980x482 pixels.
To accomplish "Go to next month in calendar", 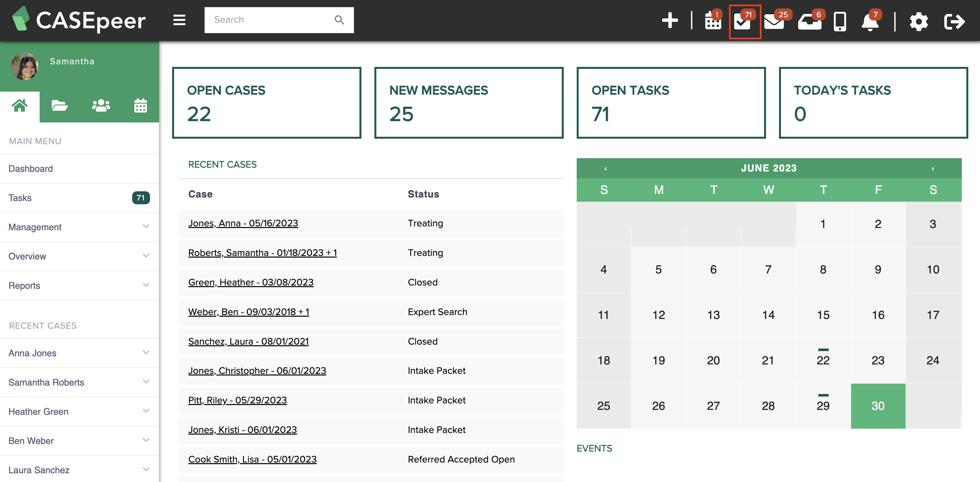I will [x=933, y=169].
